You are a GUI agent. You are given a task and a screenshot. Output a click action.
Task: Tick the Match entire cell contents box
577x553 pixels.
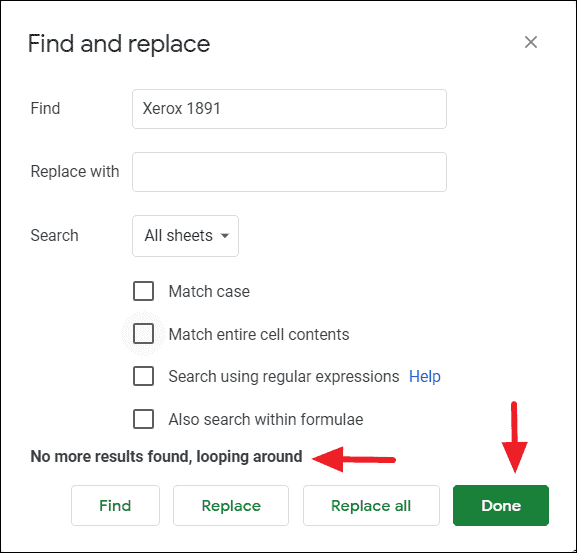pyautogui.click(x=144, y=334)
